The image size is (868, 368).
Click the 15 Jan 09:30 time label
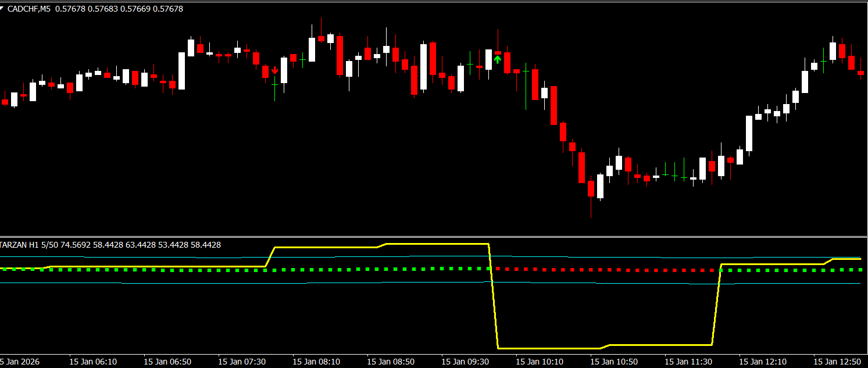pos(465,362)
